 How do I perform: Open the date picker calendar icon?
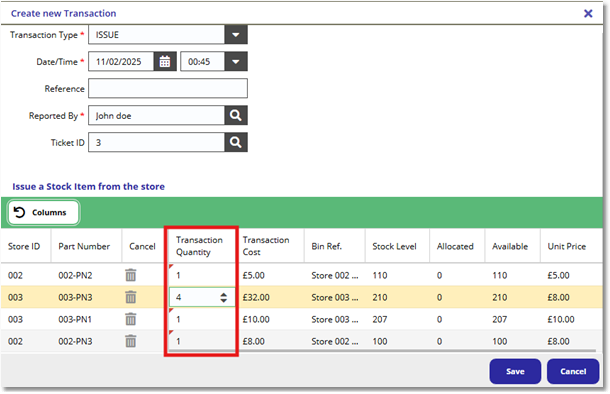point(165,61)
